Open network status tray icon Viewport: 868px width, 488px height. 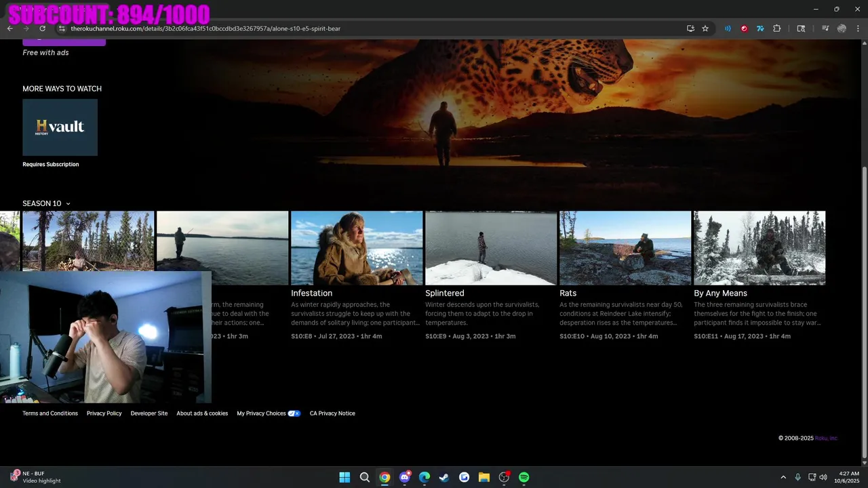click(812, 477)
